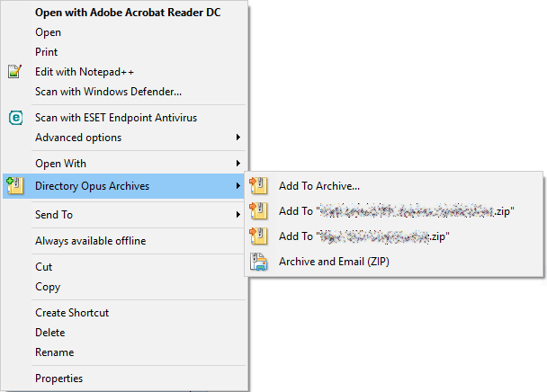Screen dimensions: 547x392
Task: Choose Add To Archive... option
Action: 319,186
